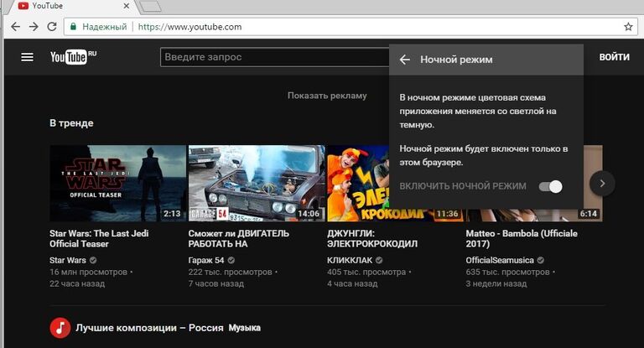Click '16 млн просмотров' under Star Wars
This screenshot has width=644, height=348.
point(88,272)
